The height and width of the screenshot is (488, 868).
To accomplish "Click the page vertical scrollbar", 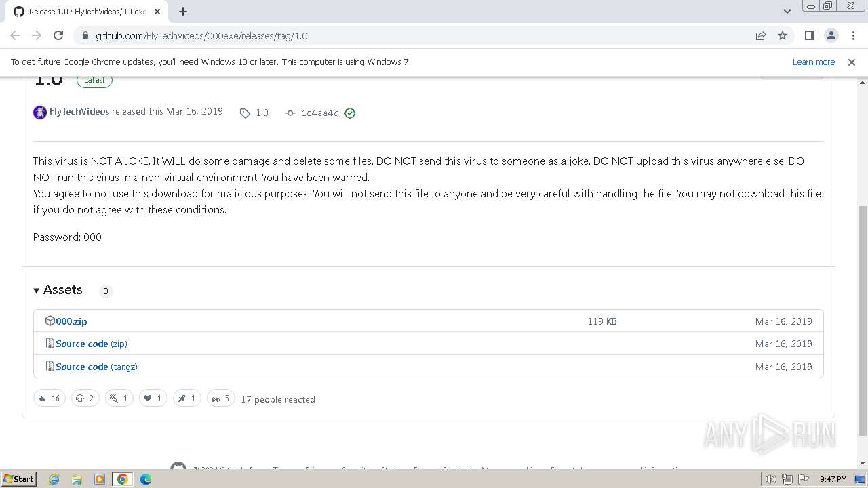I will [x=863, y=321].
